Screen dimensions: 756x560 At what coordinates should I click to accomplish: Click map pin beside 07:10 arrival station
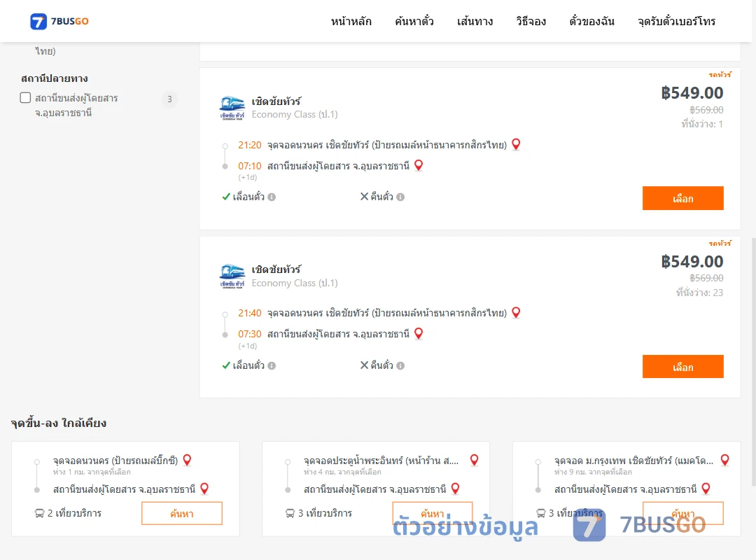[x=419, y=165]
